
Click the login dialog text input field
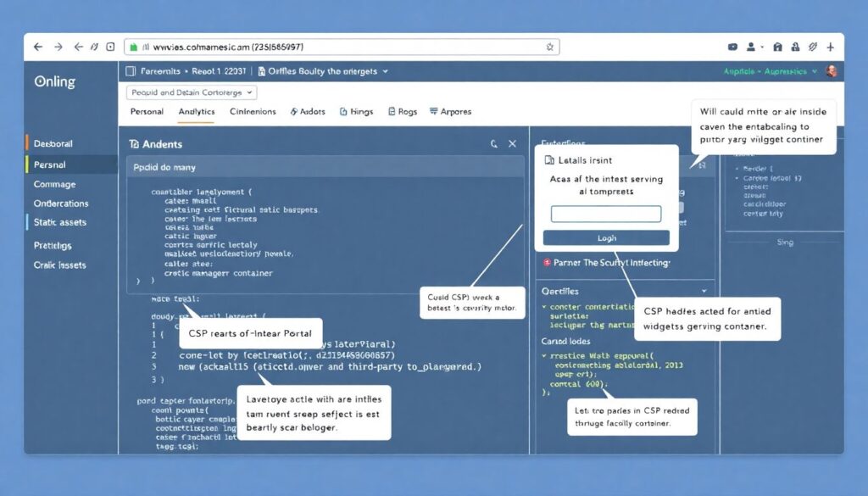(x=605, y=215)
